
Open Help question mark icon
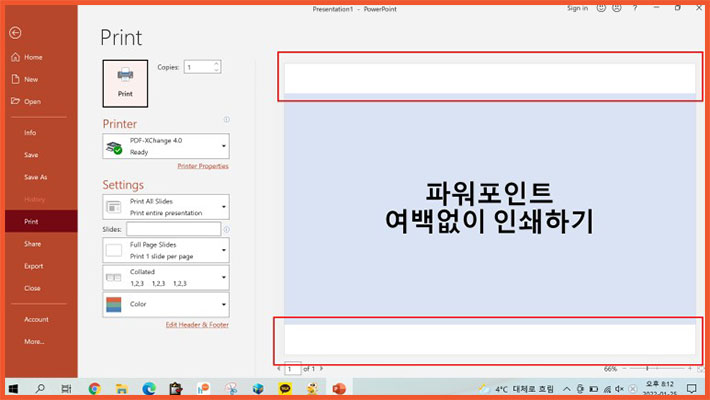pyautogui.click(x=635, y=8)
